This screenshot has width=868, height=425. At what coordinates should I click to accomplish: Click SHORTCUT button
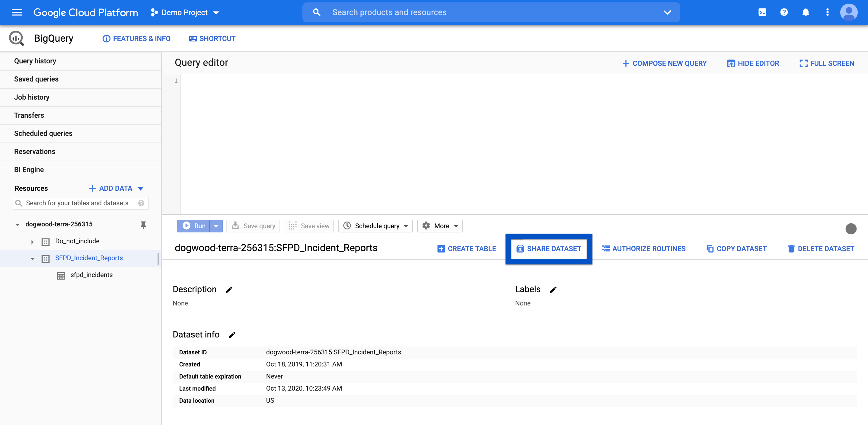point(212,39)
